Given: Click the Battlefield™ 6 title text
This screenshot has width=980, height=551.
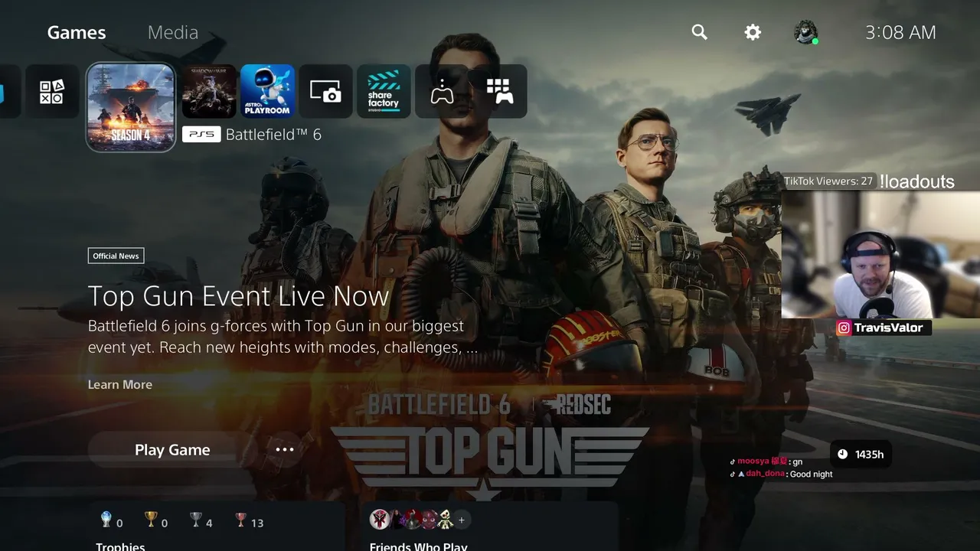Looking at the screenshot, I should point(273,135).
